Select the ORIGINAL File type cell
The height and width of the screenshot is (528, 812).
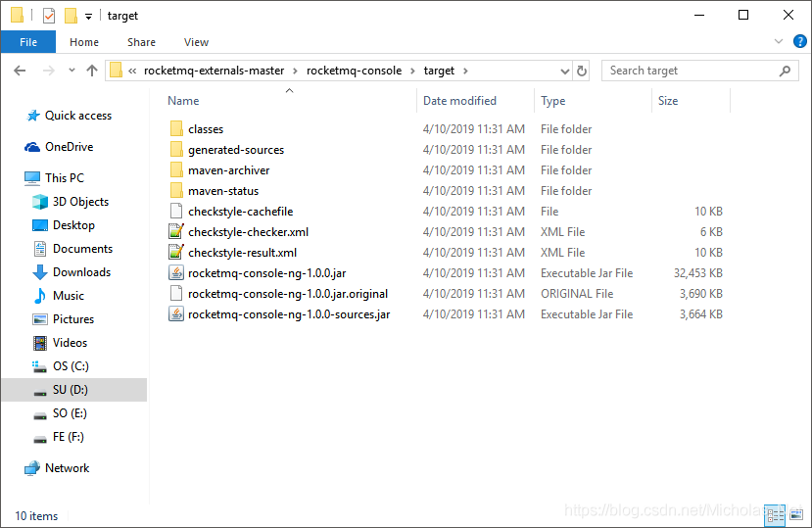[577, 294]
